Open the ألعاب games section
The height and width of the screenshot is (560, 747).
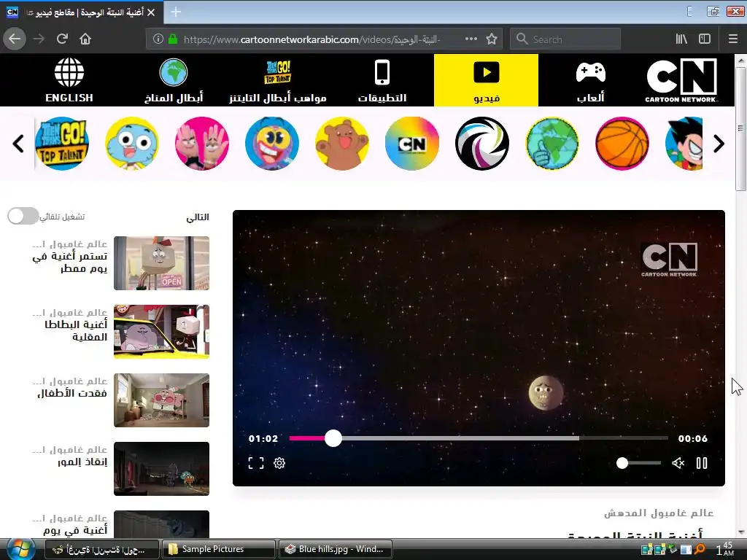coord(590,80)
